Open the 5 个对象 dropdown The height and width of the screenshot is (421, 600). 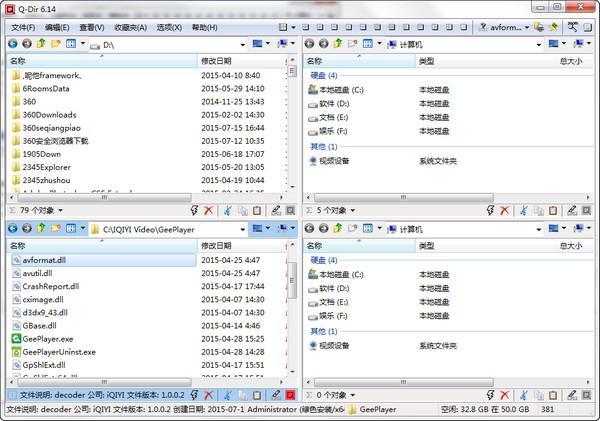coord(353,210)
